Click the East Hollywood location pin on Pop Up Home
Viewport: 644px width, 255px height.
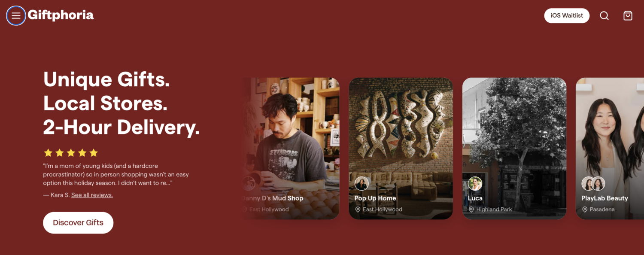[358, 209]
